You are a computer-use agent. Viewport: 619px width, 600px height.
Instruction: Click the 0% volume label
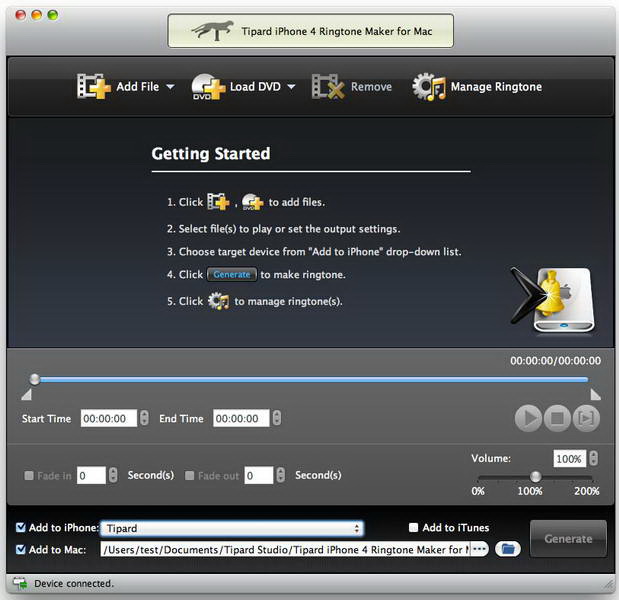478,491
